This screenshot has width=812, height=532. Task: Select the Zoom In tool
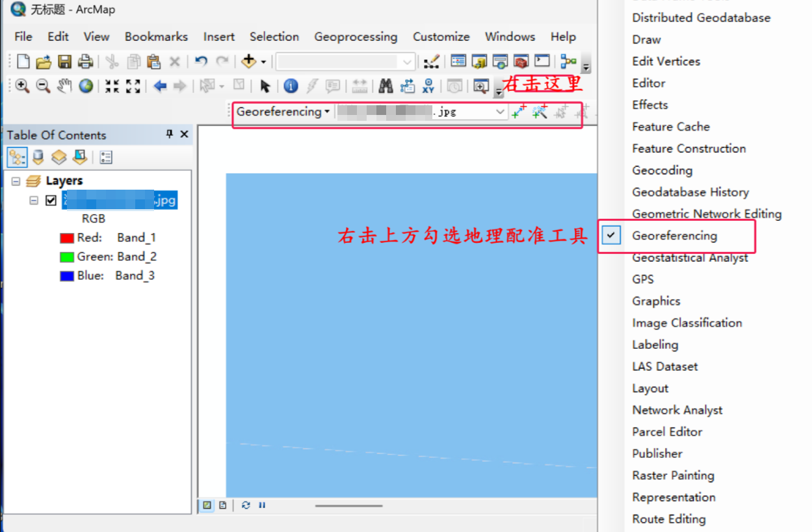(23, 86)
